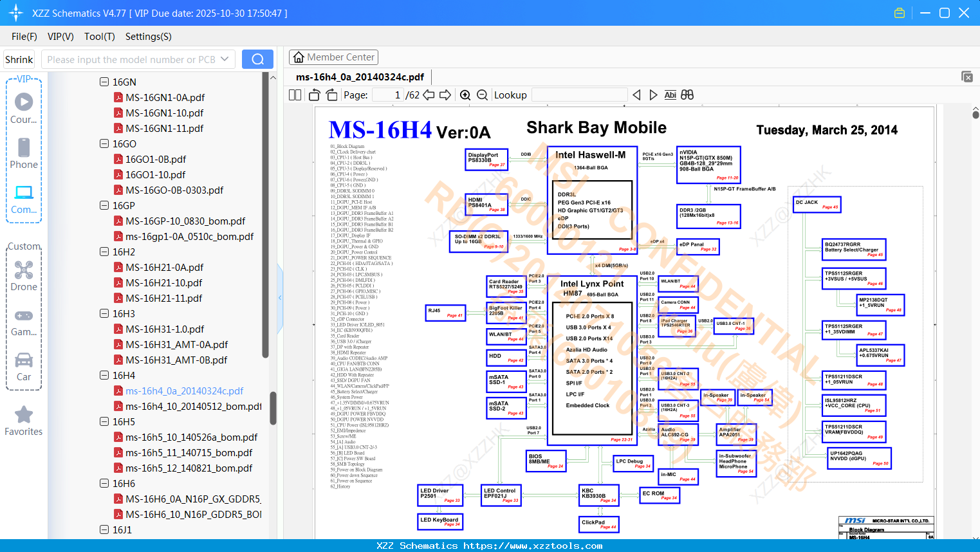
Task: Click the binoculars search icon
Action: point(687,95)
